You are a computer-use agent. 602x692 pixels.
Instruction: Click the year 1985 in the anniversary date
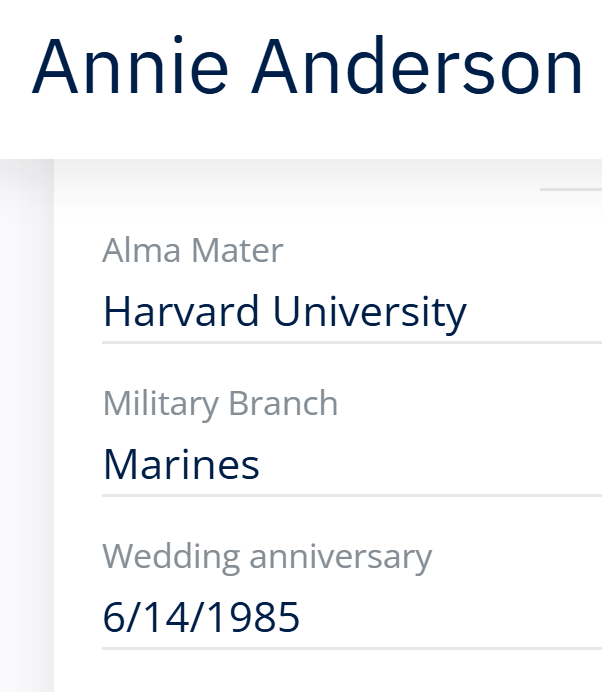260,618
